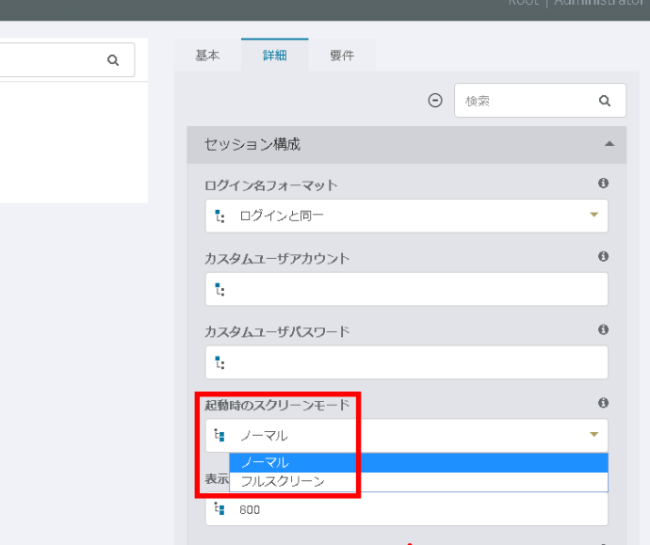The image size is (650, 545).
Task: Click the 起動時のスクリーンモード dropdown arrow
Action: click(593, 435)
